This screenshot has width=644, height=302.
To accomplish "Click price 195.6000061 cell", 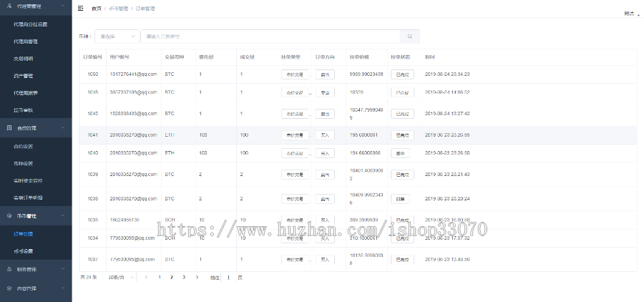I will click(364, 135).
